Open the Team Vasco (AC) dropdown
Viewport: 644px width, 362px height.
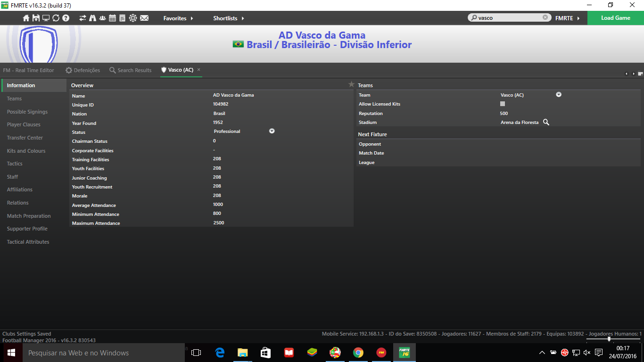pos(559,95)
